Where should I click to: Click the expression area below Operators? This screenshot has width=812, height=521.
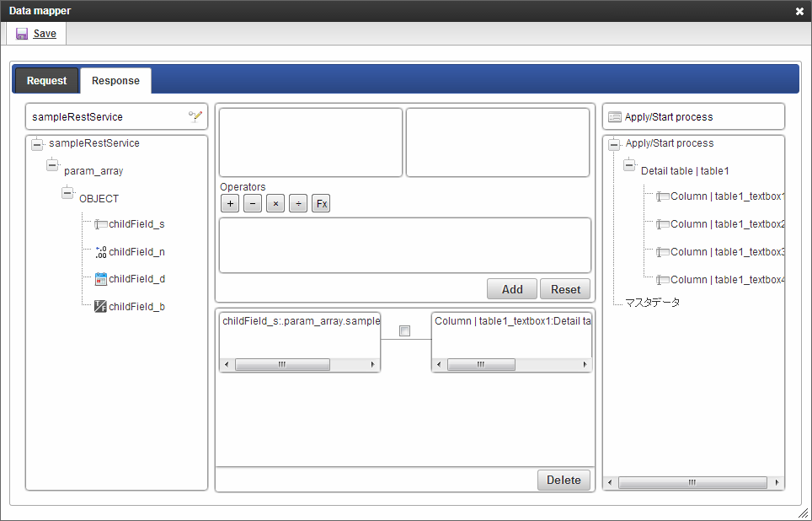[x=405, y=245]
